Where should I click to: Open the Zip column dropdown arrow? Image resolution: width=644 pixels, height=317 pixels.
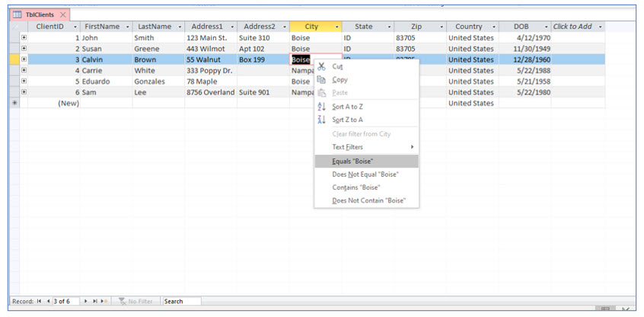click(x=442, y=27)
